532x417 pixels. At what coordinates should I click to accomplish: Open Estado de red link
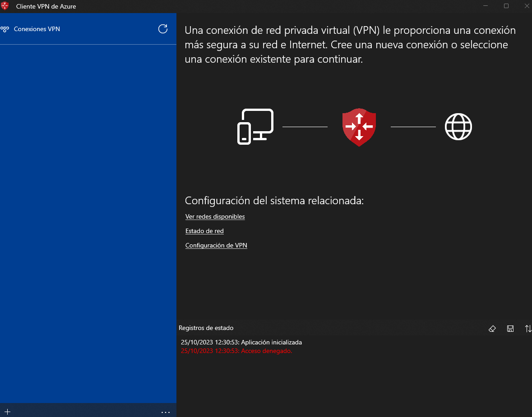204,231
